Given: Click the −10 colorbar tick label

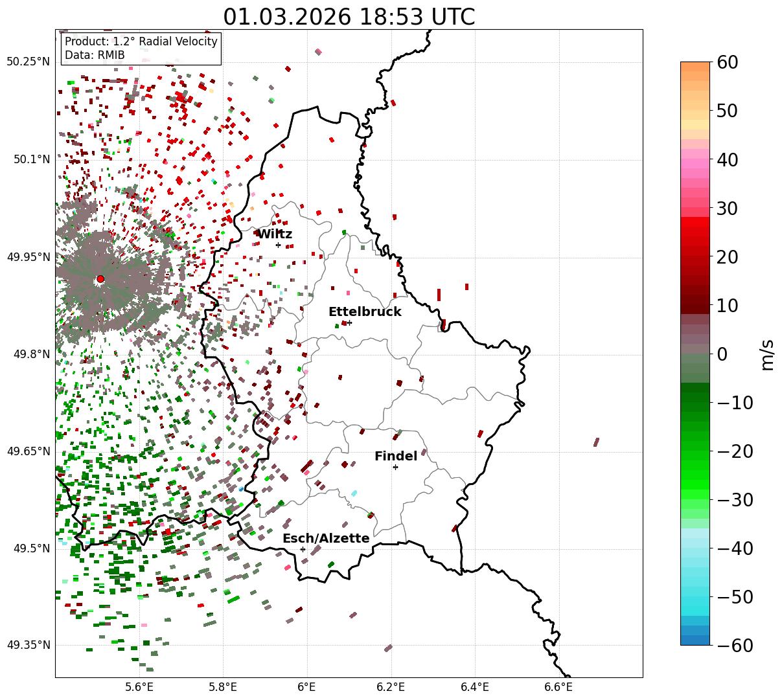Looking at the screenshot, I should click(735, 402).
